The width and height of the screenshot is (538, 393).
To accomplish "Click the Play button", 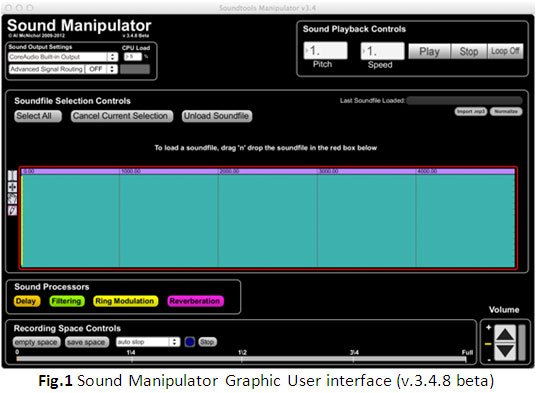I will (x=429, y=51).
